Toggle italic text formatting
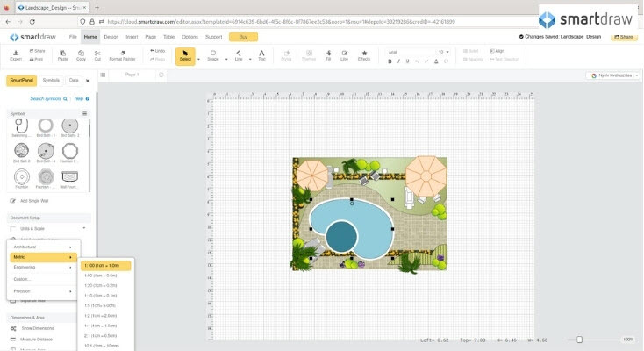The image size is (644, 351). 397,61
